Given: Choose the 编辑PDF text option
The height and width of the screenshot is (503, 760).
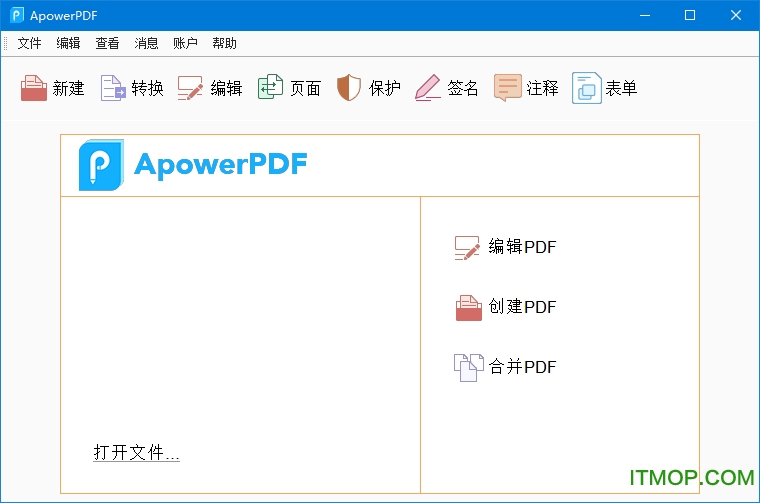Looking at the screenshot, I should click(522, 247).
